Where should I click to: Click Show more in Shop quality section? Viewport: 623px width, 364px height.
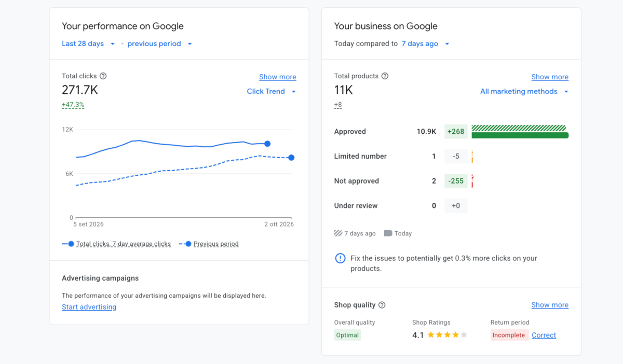[550, 305]
